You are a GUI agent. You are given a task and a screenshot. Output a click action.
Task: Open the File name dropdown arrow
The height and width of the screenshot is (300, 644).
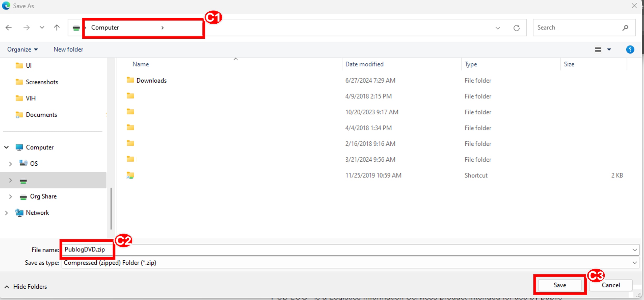click(635, 250)
